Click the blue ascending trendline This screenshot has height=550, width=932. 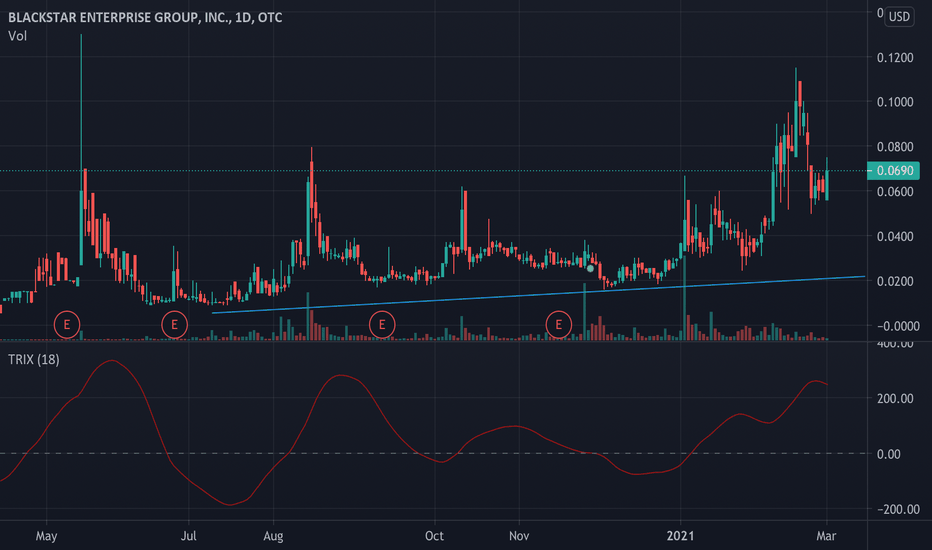[538, 294]
